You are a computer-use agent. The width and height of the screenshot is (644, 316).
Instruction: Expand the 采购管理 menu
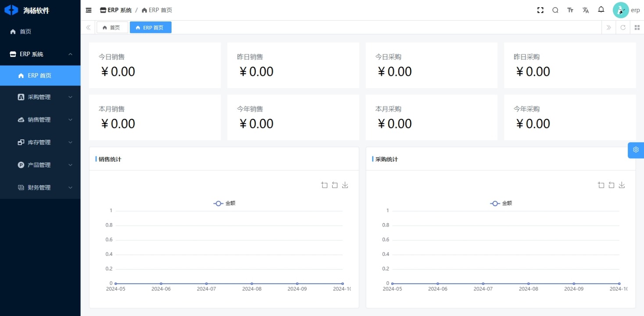(x=40, y=97)
